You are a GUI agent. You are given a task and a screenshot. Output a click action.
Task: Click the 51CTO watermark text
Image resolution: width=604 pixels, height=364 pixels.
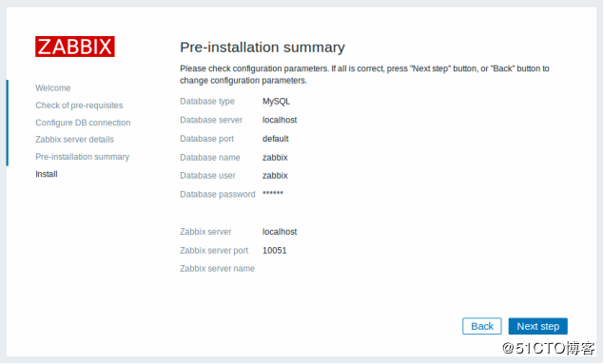pyautogui.click(x=549, y=348)
